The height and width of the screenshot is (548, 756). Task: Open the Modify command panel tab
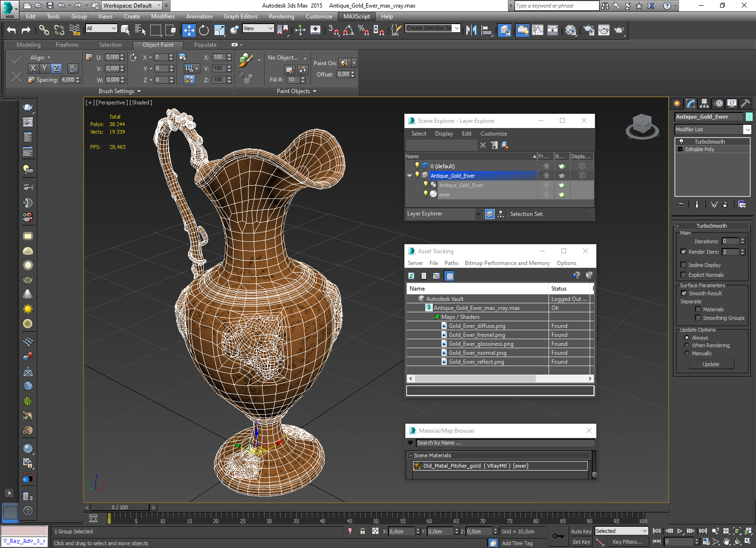pos(691,103)
